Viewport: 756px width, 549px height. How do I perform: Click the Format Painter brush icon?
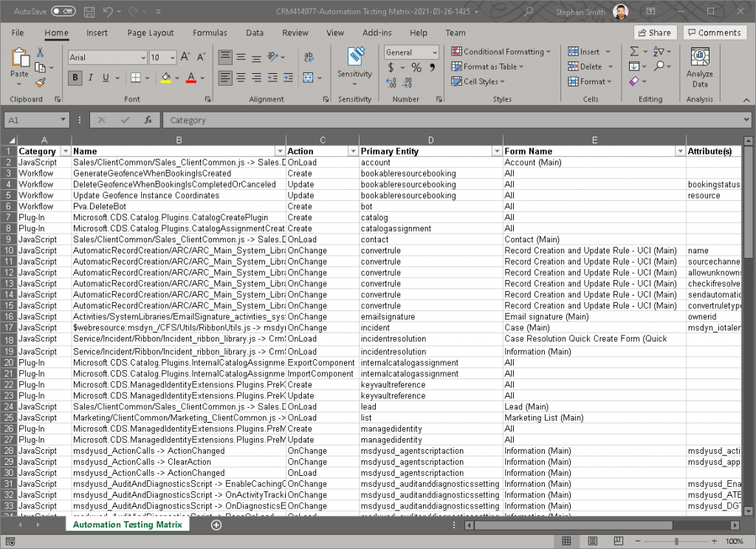pyautogui.click(x=40, y=82)
